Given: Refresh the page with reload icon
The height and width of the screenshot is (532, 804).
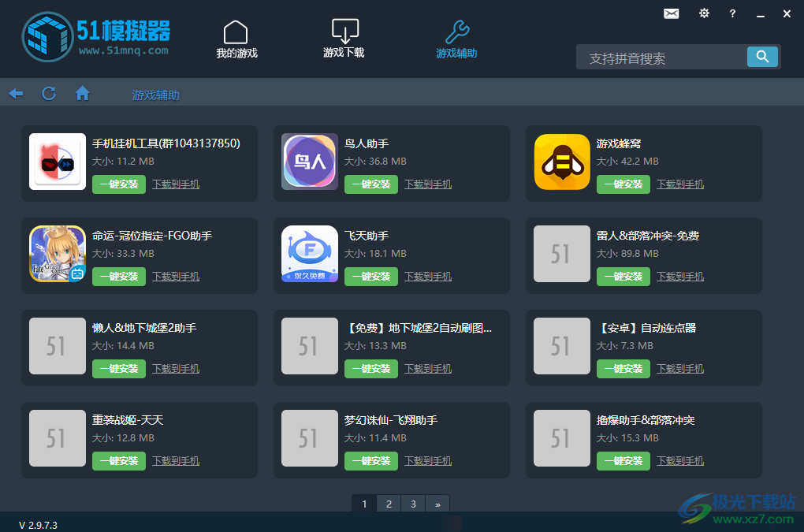Looking at the screenshot, I should 49,93.
